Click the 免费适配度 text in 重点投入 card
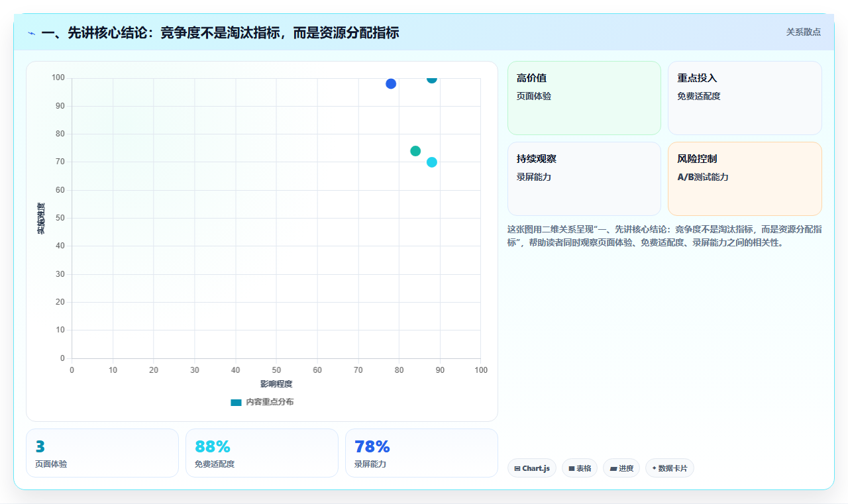Image resolution: width=848 pixels, height=504 pixels. pyautogui.click(x=699, y=96)
